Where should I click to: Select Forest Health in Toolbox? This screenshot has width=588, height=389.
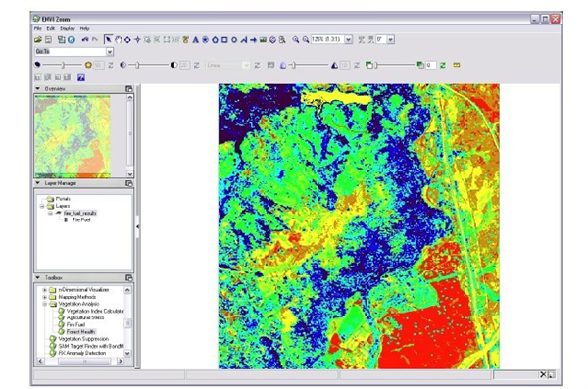81,332
